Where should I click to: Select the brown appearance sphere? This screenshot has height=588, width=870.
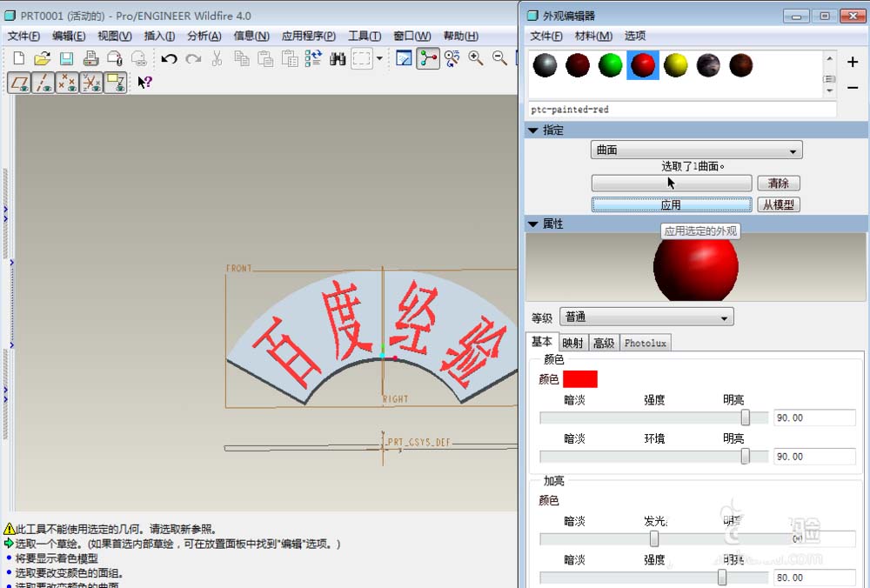coord(740,65)
